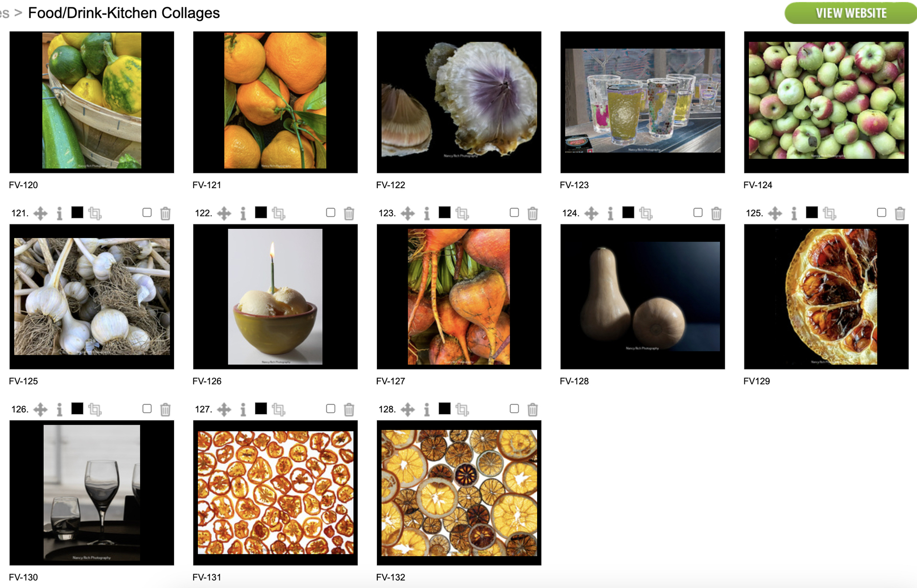Click trash icon for image 121

pyautogui.click(x=166, y=213)
